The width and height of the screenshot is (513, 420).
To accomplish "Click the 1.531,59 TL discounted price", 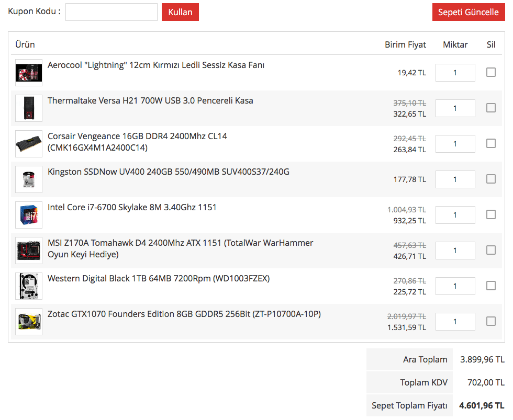I will click(407, 327).
